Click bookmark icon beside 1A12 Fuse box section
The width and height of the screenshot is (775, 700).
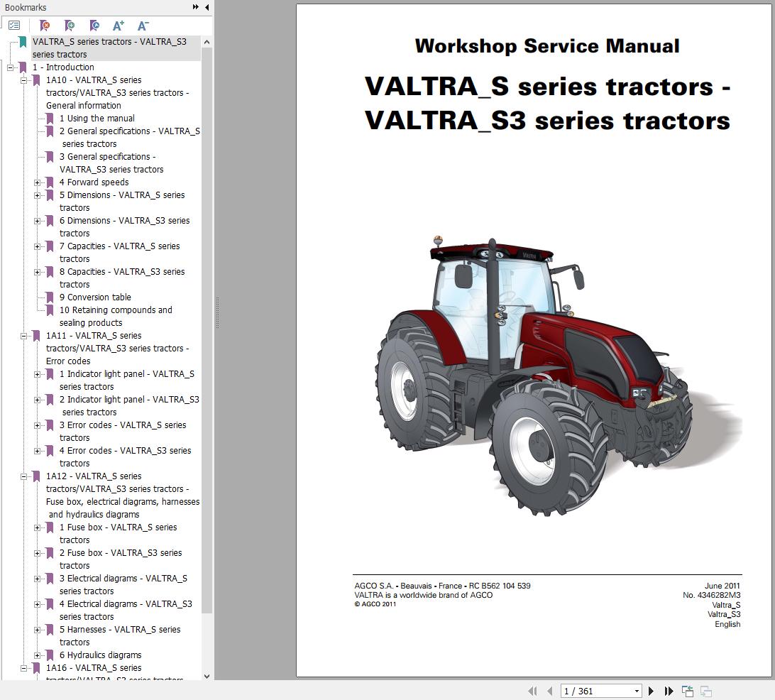coord(36,476)
